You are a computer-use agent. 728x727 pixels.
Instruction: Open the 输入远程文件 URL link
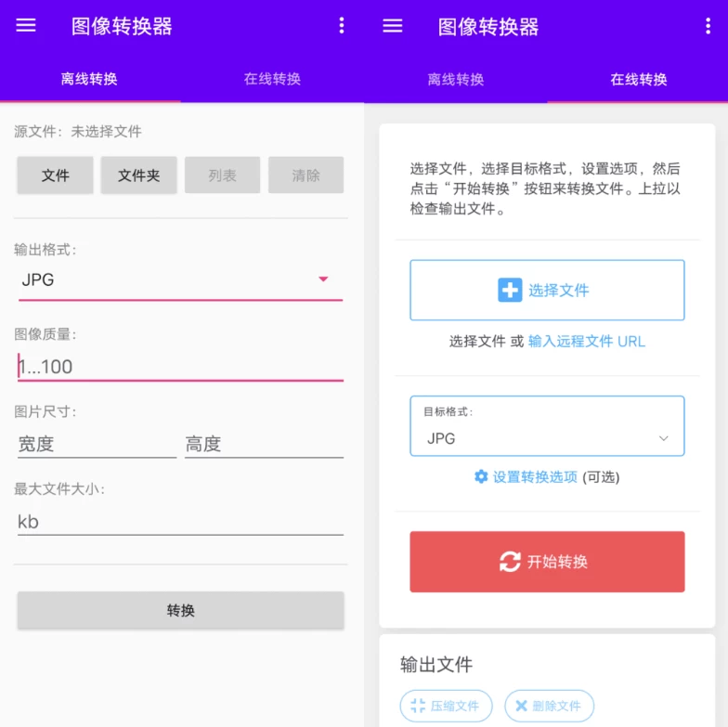click(586, 341)
